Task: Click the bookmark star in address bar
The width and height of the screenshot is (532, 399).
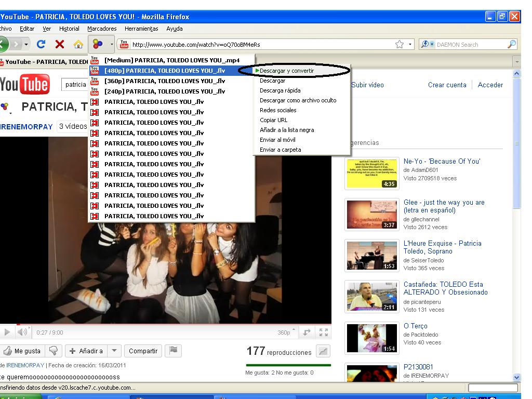Action: [400, 45]
